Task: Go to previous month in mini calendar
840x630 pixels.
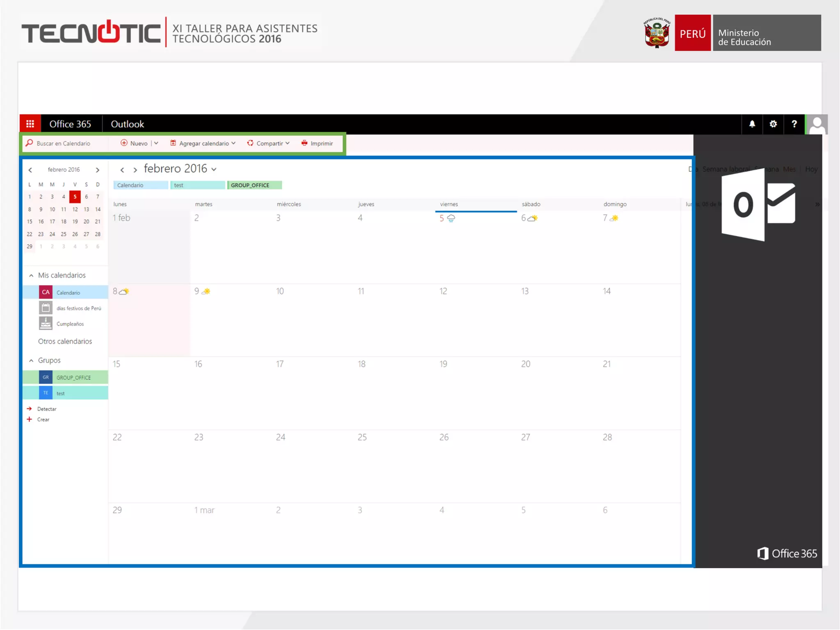Action: click(x=30, y=170)
